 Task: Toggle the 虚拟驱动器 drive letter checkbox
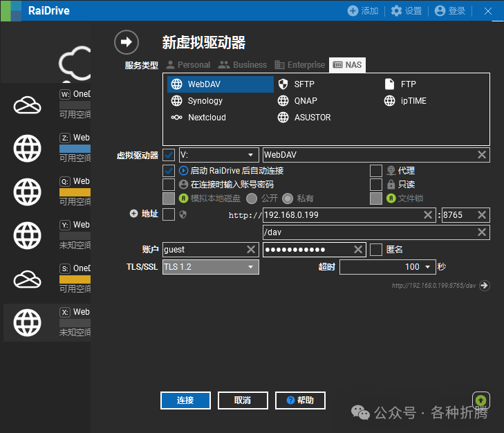tap(169, 155)
